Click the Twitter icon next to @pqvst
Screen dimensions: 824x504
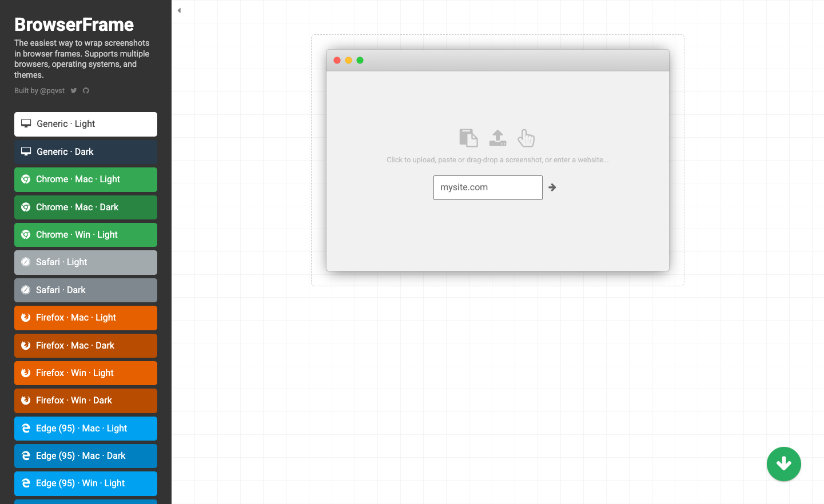tap(73, 90)
